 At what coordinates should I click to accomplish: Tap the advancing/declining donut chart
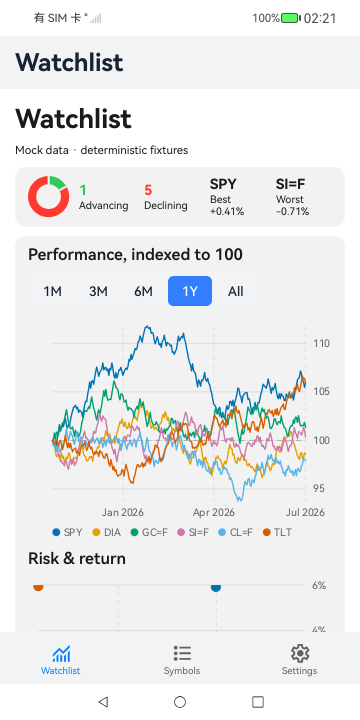pyautogui.click(x=49, y=197)
